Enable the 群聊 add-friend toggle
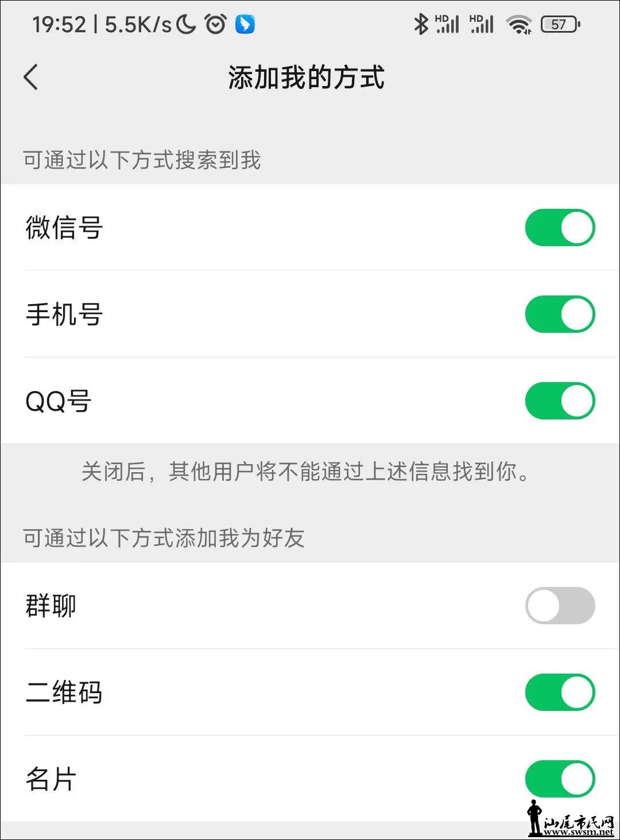The width and height of the screenshot is (620, 840). click(x=560, y=605)
